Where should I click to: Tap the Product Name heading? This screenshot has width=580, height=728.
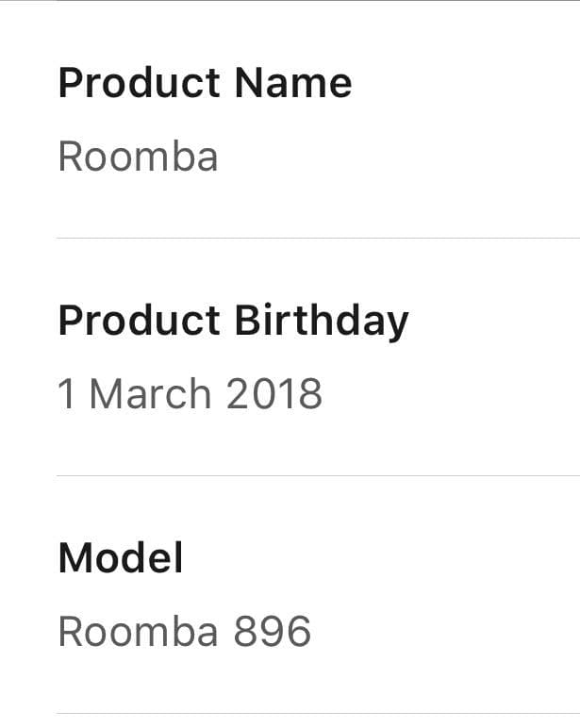205,83
